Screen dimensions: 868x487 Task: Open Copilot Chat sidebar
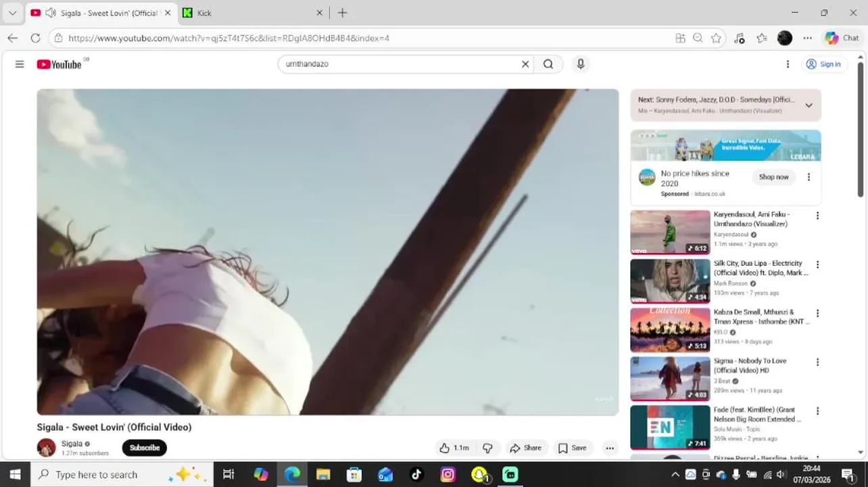842,38
